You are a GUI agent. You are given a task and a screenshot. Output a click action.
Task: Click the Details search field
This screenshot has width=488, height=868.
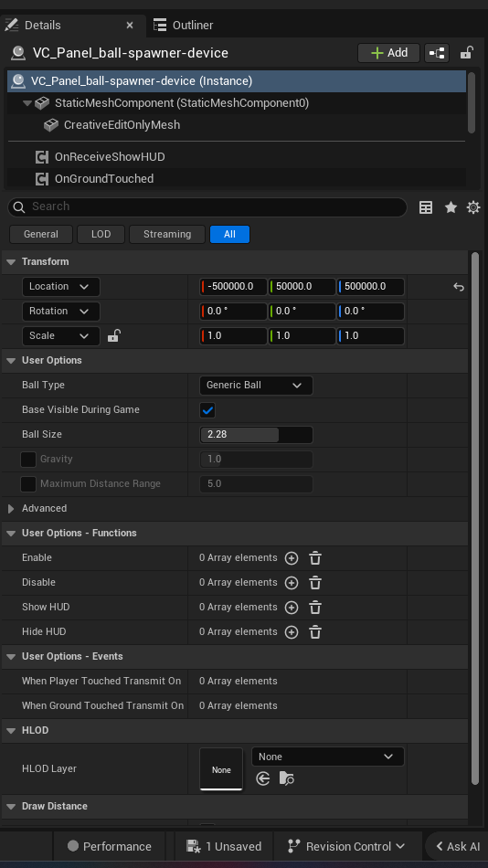pyautogui.click(x=207, y=207)
